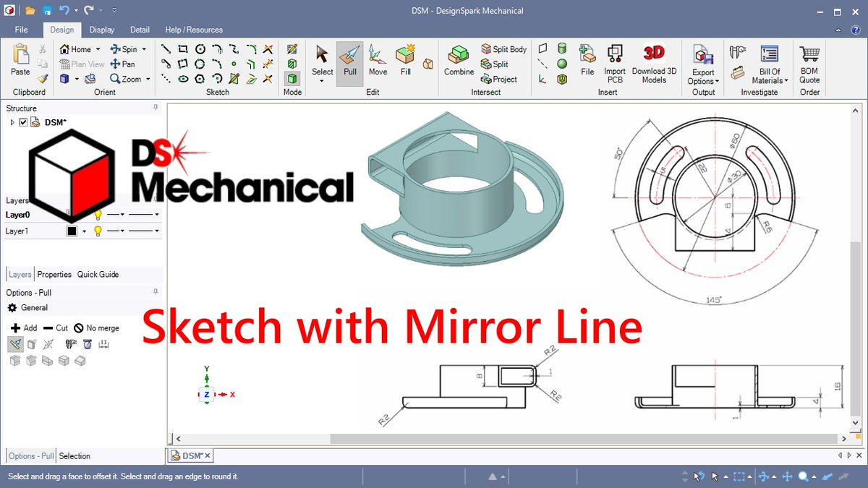
Task: Click Layer1 black color swatch
Action: 72,231
